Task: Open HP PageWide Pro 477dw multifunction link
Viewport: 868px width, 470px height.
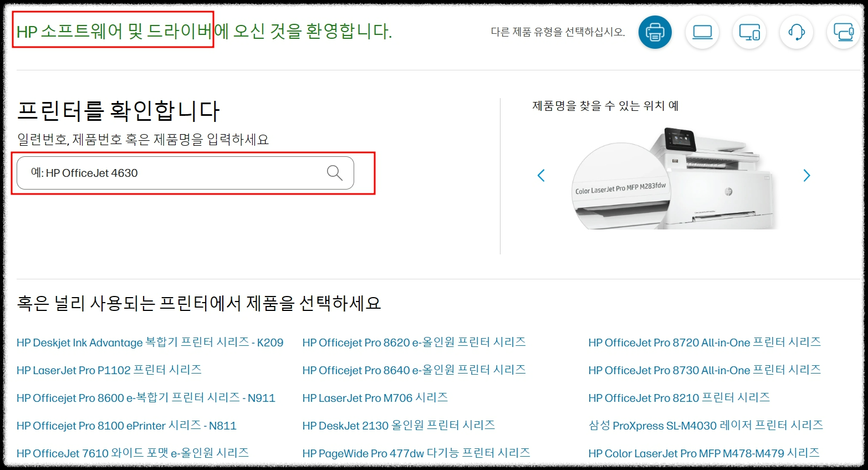Action: [x=416, y=453]
